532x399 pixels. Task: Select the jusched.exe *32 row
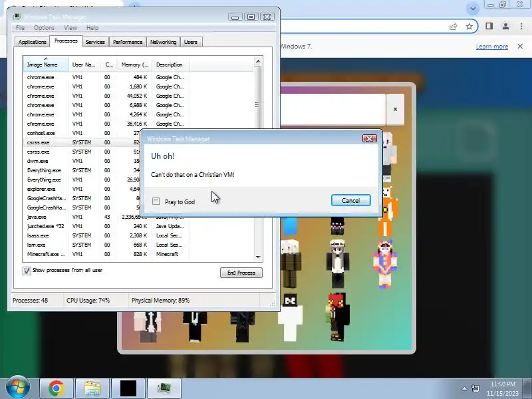click(138, 226)
